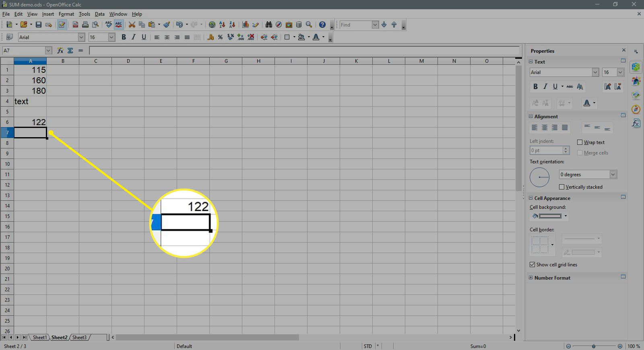Open Functions deck in sidebar
Viewport: 644px width, 350px height.
[x=636, y=123]
